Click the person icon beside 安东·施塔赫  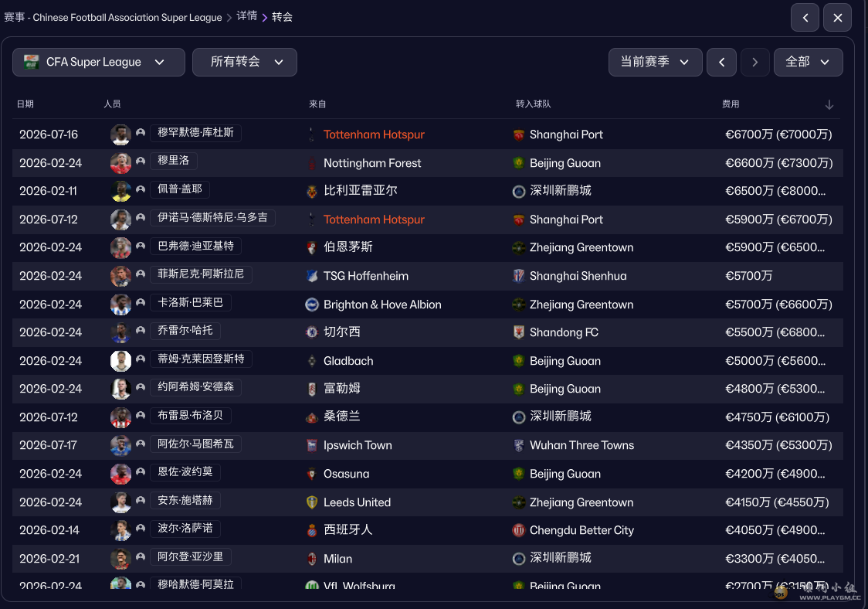[141, 500]
